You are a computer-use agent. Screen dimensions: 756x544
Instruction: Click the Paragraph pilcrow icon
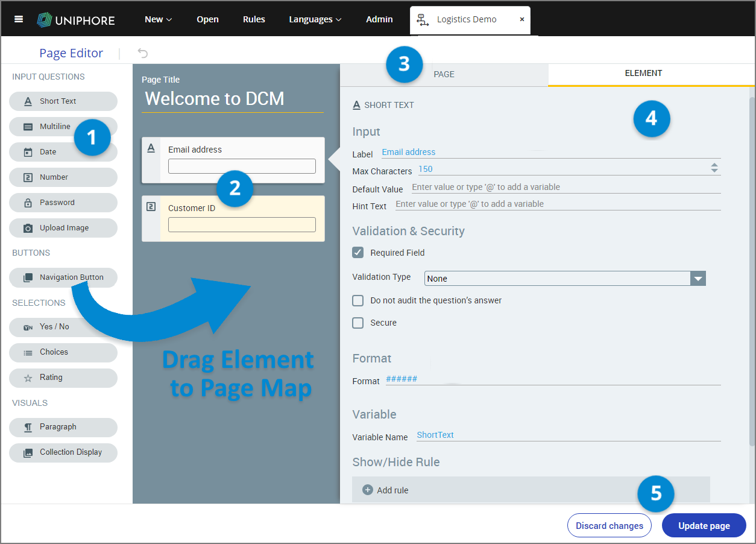28,427
